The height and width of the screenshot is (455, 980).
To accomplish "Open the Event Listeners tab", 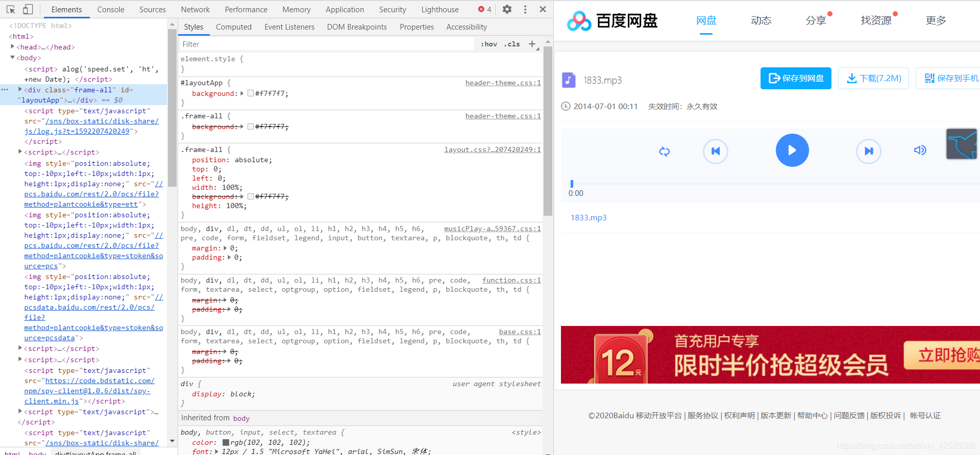I will pyautogui.click(x=289, y=27).
